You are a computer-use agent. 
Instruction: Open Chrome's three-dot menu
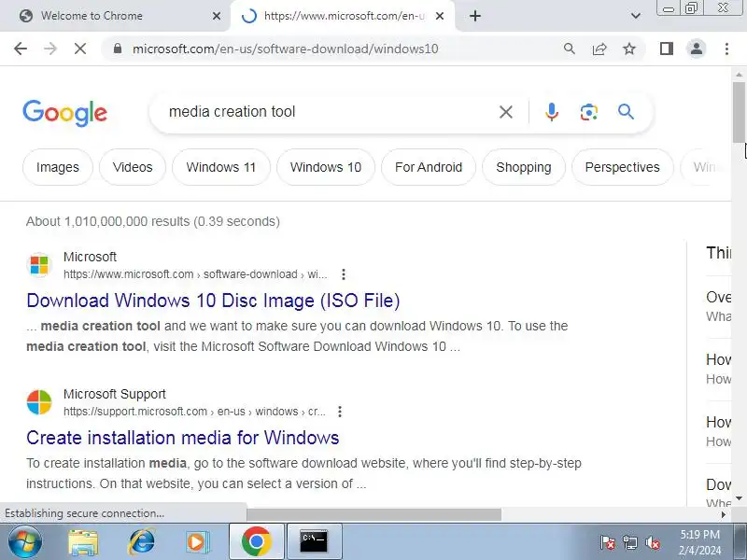[x=726, y=49]
